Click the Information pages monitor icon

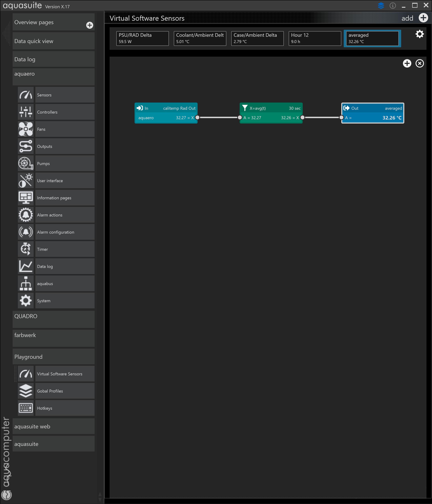(x=26, y=198)
